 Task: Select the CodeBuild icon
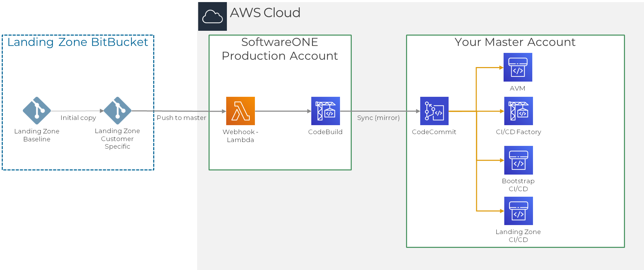click(x=325, y=111)
